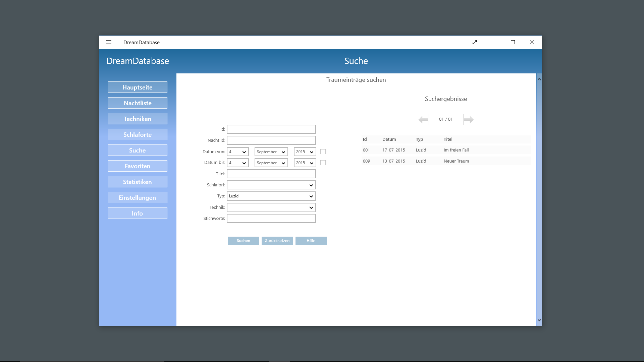Go to Favoriten page
Screen dimensions: 644x362
(x=138, y=166)
